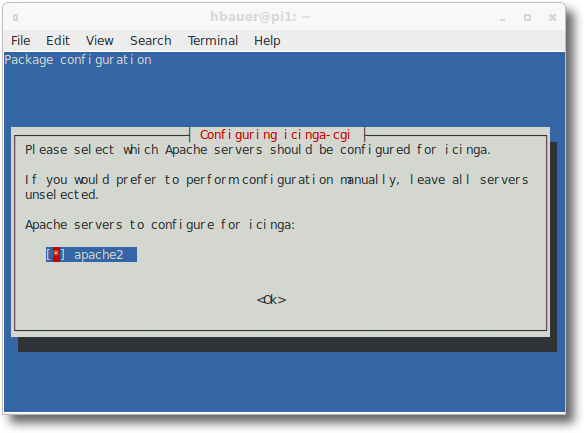
Task: Click the window menu icon in title bar
Action: pyautogui.click(x=16, y=17)
